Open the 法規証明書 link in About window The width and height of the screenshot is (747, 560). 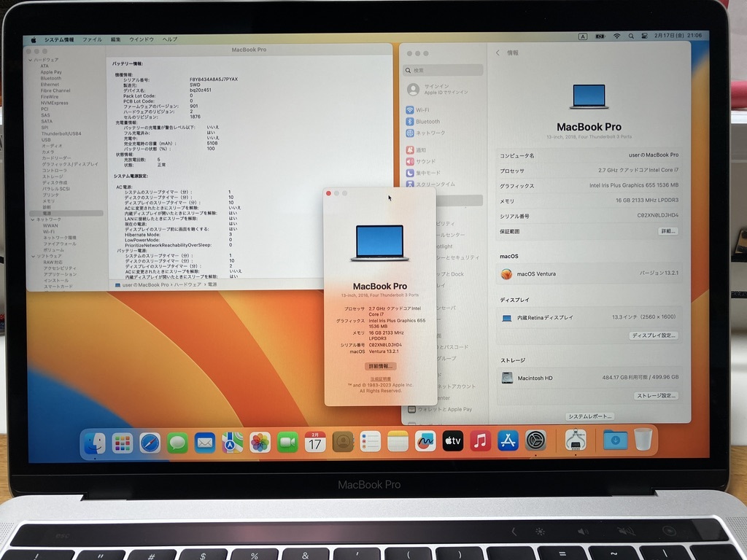coord(381,379)
